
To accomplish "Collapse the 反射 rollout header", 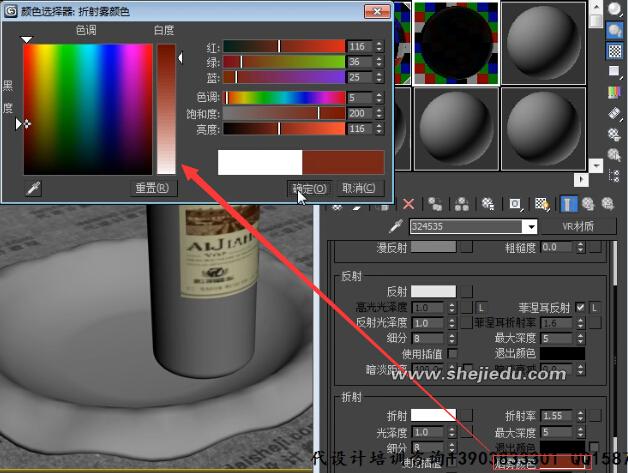I will (x=351, y=274).
